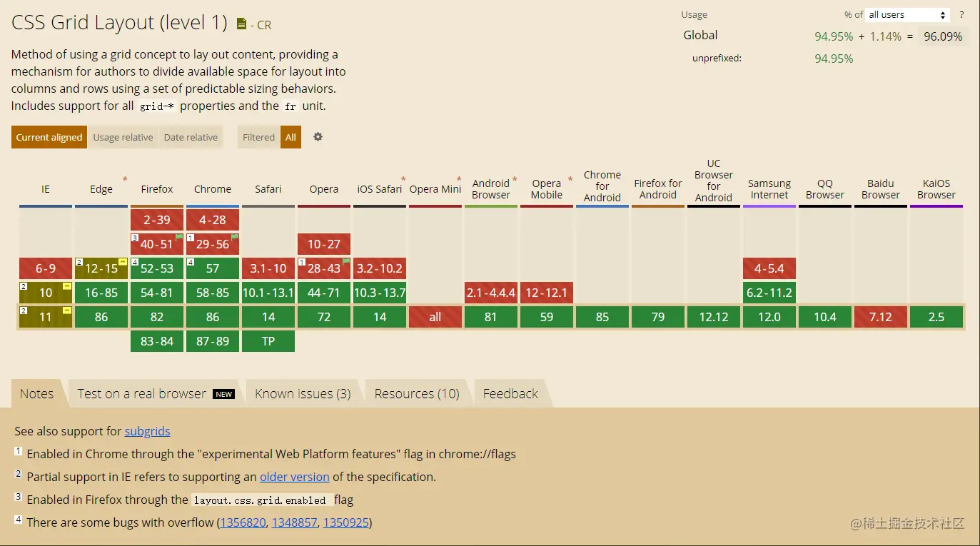Open Resources (10) tab
The width and height of the screenshot is (980, 546).
coord(417,394)
